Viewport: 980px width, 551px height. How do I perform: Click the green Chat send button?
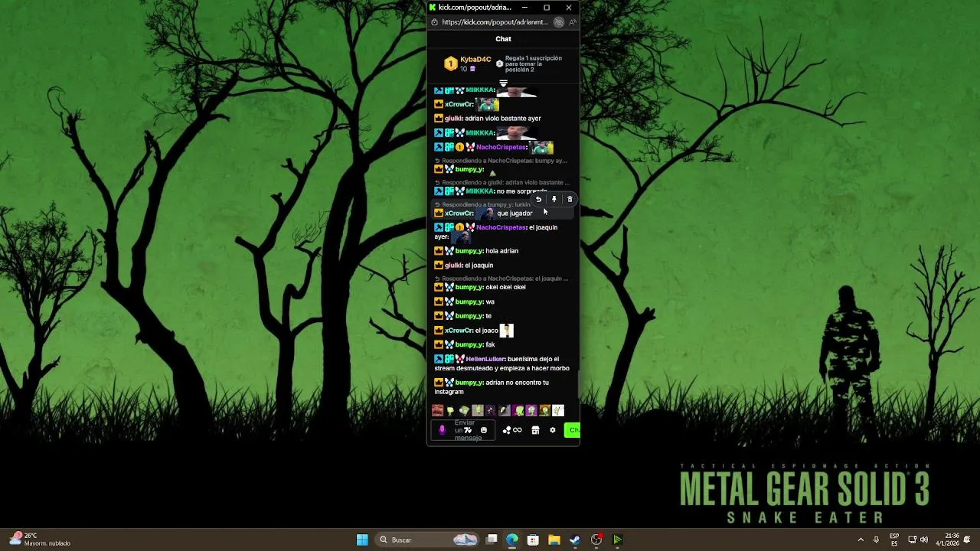[x=572, y=430]
